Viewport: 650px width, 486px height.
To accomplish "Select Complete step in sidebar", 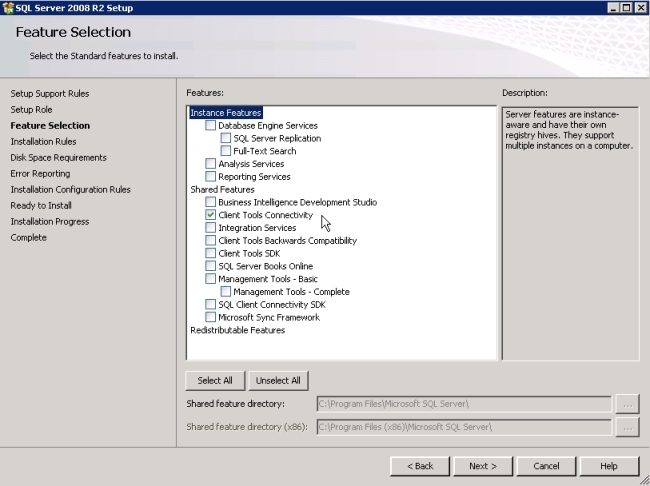I will click(x=29, y=238).
